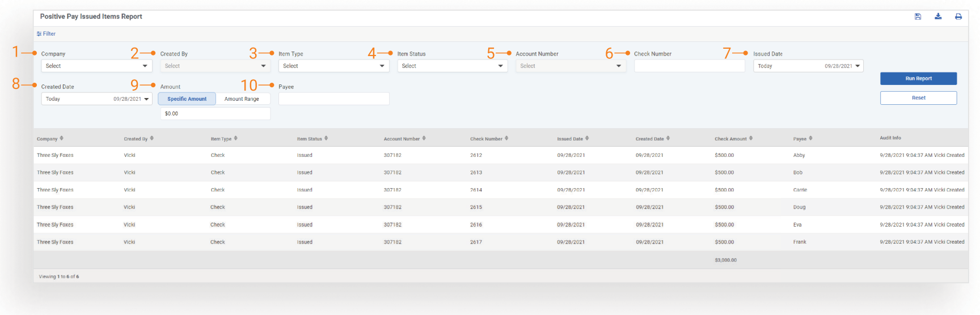Image resolution: width=980 pixels, height=315 pixels.
Task: Switch to Amount Range option
Action: (242, 99)
